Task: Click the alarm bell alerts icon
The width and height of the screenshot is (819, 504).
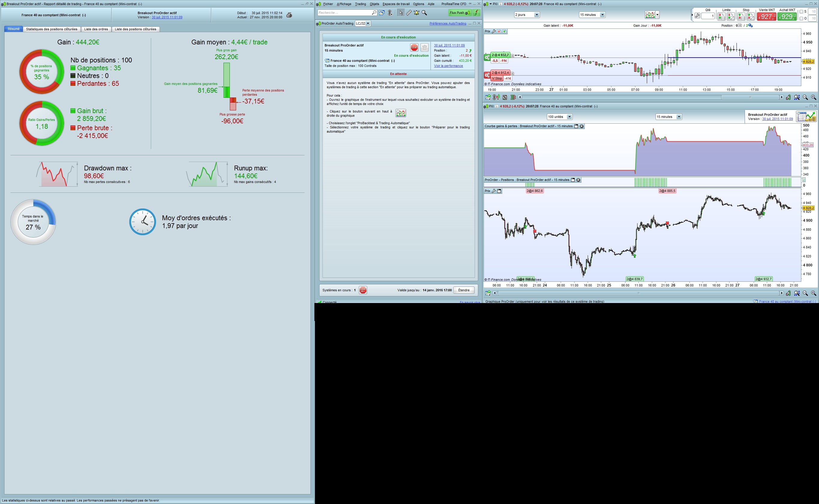Action: tap(416, 13)
